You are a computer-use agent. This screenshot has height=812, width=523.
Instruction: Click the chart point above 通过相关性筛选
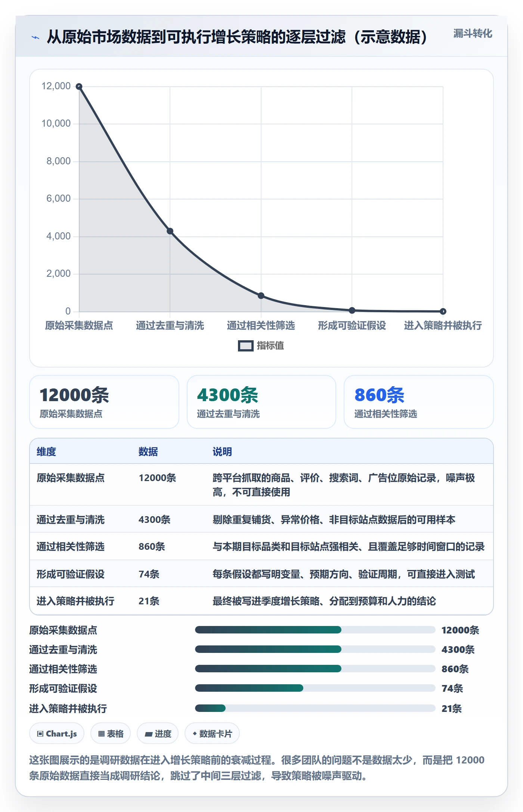click(x=261, y=295)
